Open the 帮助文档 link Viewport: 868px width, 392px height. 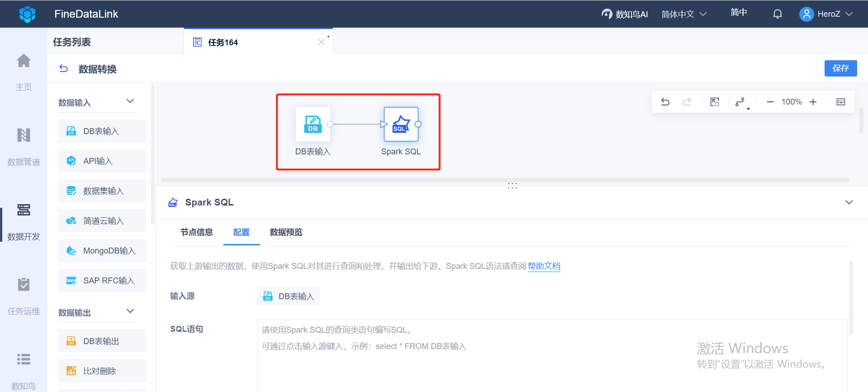click(x=544, y=266)
